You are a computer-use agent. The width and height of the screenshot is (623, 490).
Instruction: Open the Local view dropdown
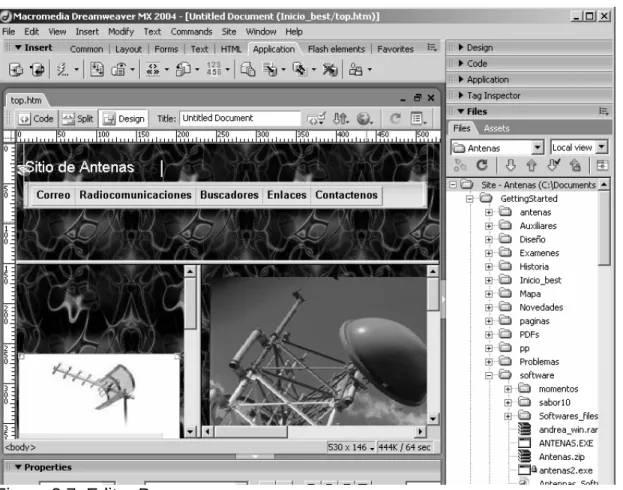pyautogui.click(x=602, y=147)
